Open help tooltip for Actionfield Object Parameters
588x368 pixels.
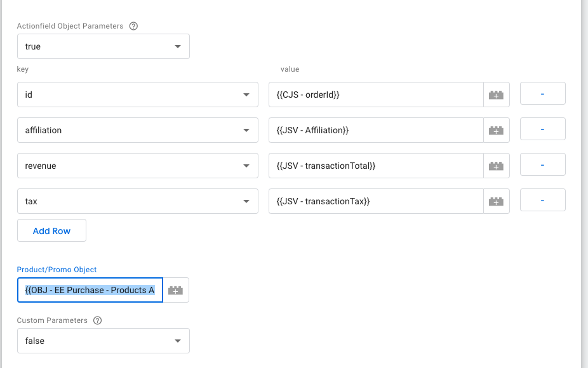(133, 26)
